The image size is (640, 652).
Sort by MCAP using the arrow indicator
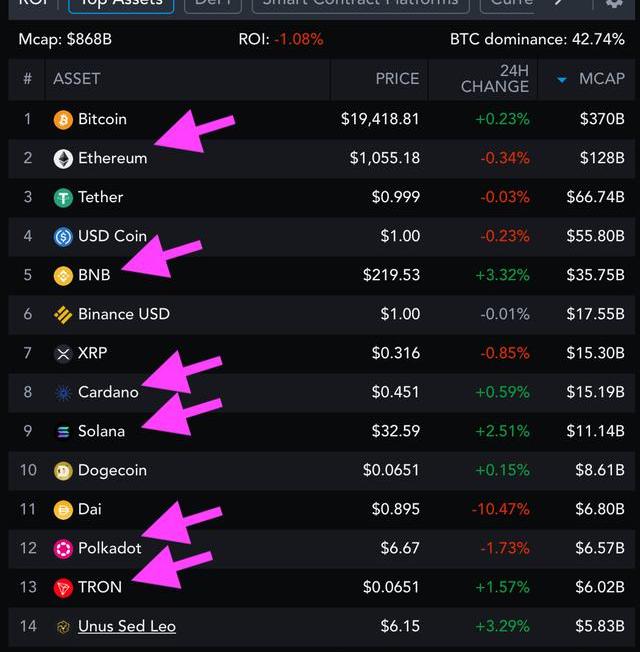click(x=562, y=79)
